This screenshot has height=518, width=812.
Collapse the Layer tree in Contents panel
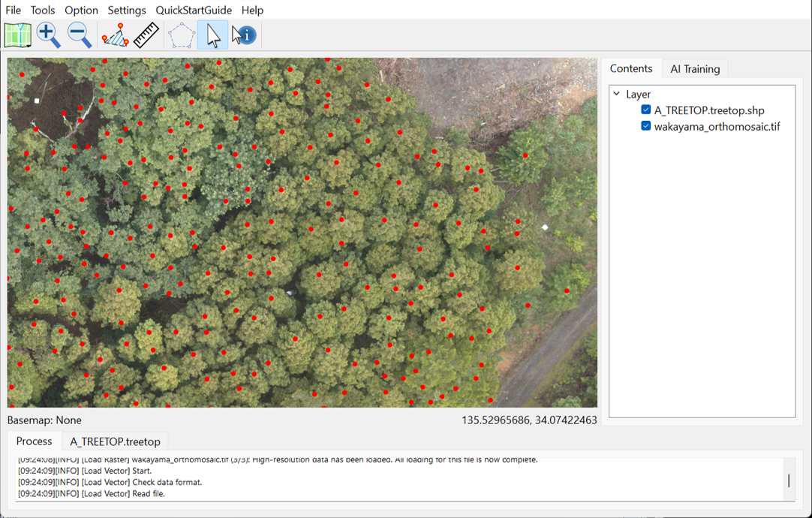pyautogui.click(x=618, y=94)
